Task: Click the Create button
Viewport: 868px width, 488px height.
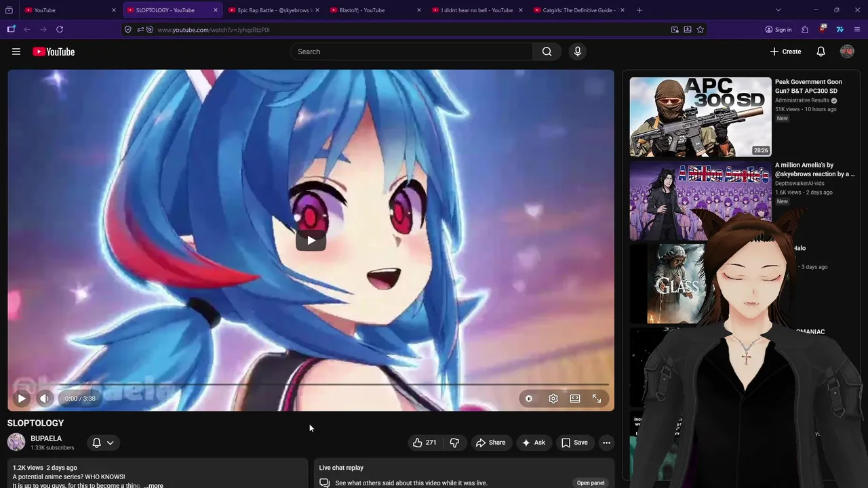Action: [785, 52]
